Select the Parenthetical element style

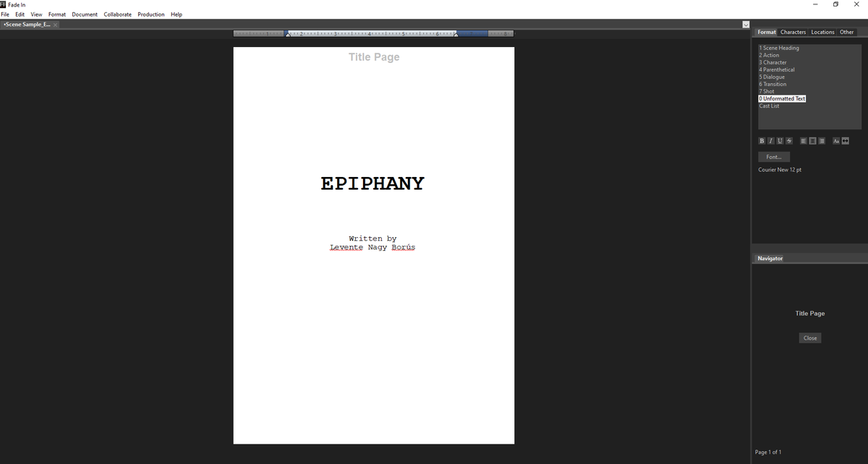point(777,70)
